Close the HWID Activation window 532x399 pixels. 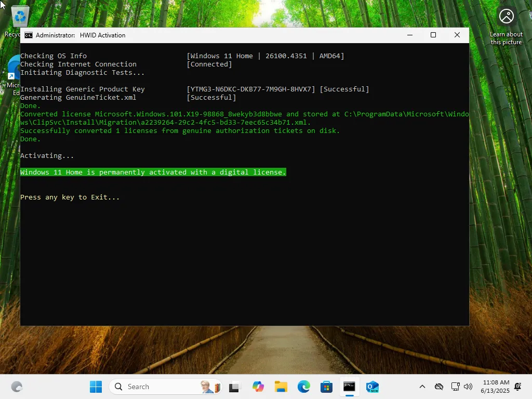pyautogui.click(x=457, y=35)
